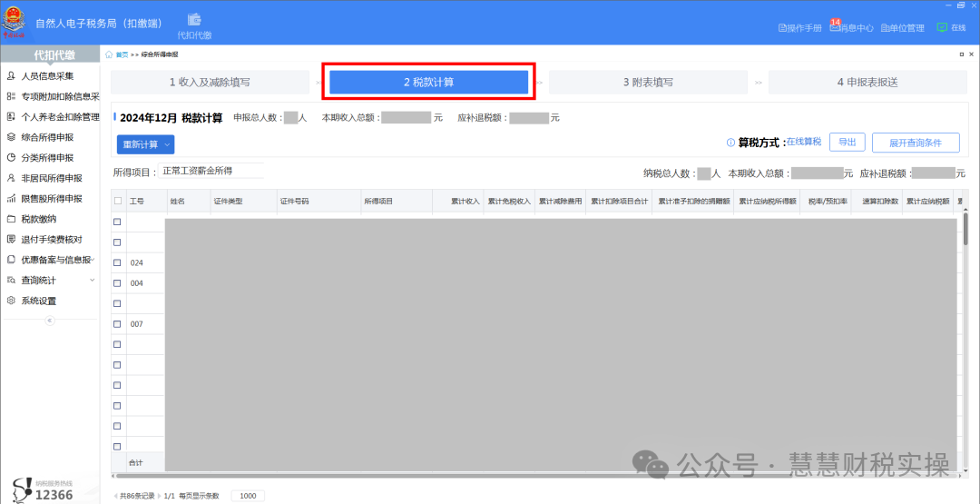980x504 pixels.
Task: Click the 代扣代缴 icon in top toolbar
Action: coord(194,20)
